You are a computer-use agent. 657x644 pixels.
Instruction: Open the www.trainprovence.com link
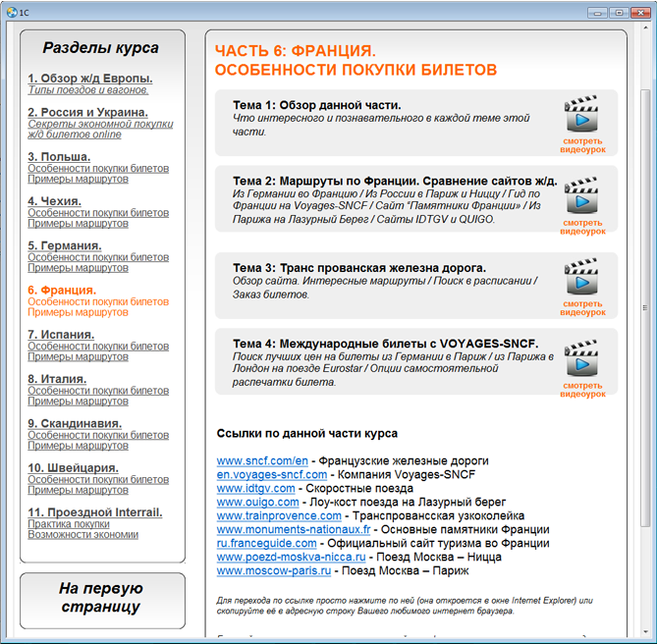pos(279,515)
